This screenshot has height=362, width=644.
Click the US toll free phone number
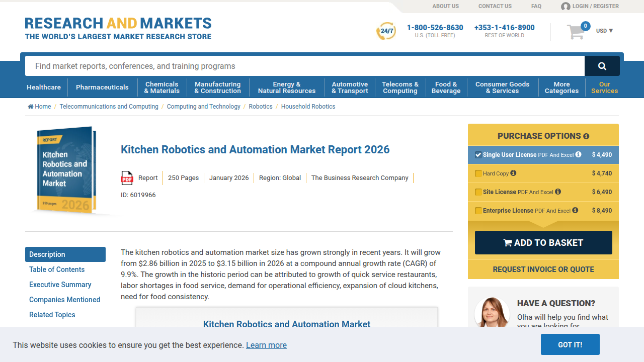point(435,27)
